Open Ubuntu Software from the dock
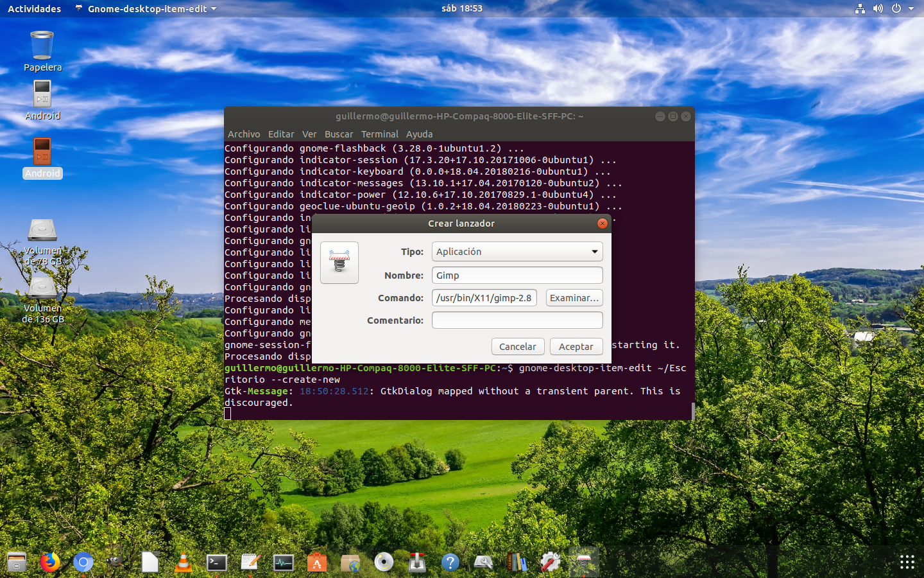This screenshot has width=924, height=578. click(316, 563)
